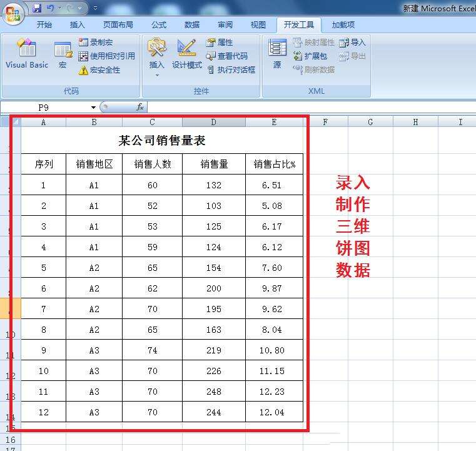This screenshot has width=476, height=451.
Task: Open the Quick Access Toolbar customize dropdown
Action: click(95, 8)
